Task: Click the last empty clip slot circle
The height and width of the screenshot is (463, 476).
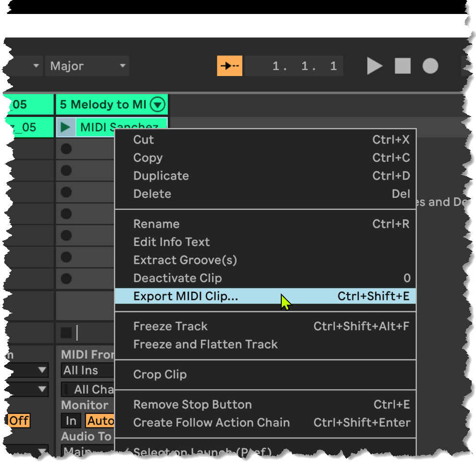Action: coord(66,279)
